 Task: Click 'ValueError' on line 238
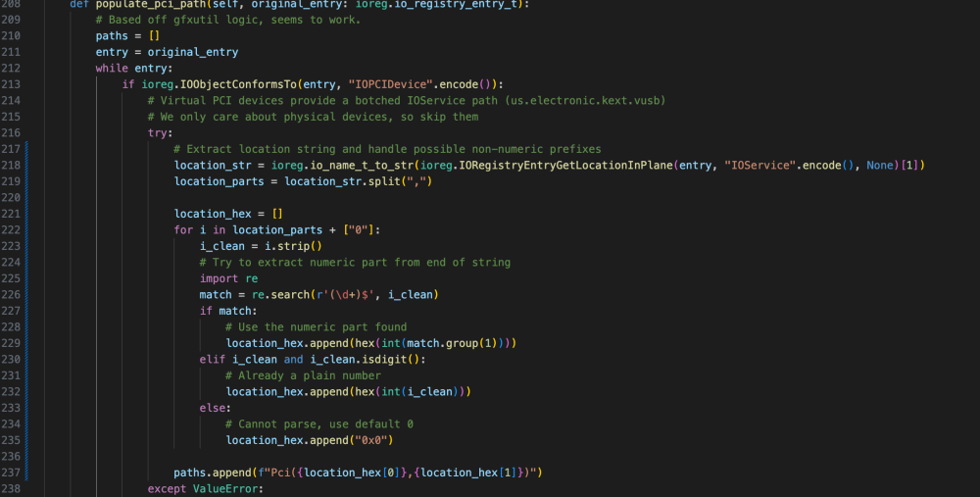225,489
